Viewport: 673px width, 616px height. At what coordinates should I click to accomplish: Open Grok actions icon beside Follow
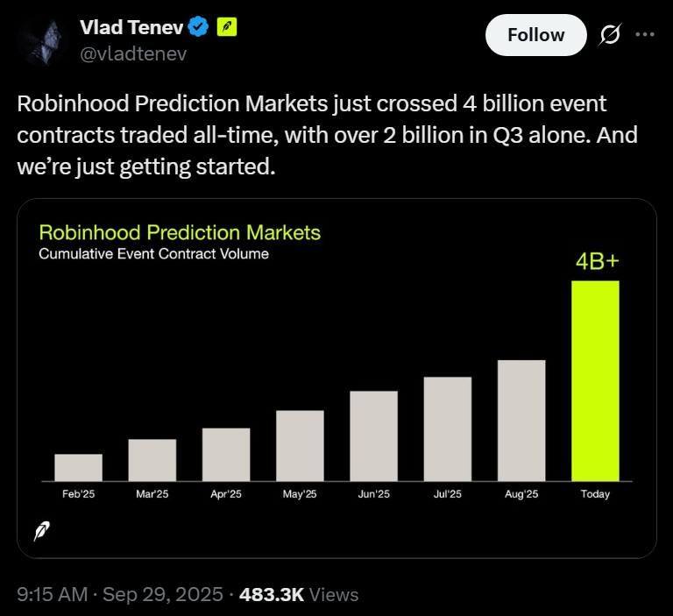(608, 35)
